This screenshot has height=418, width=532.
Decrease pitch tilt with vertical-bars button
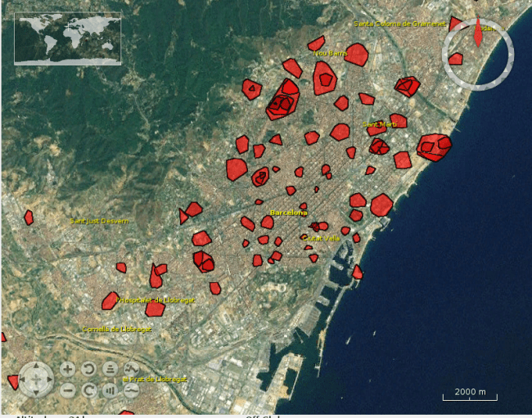pos(110,390)
